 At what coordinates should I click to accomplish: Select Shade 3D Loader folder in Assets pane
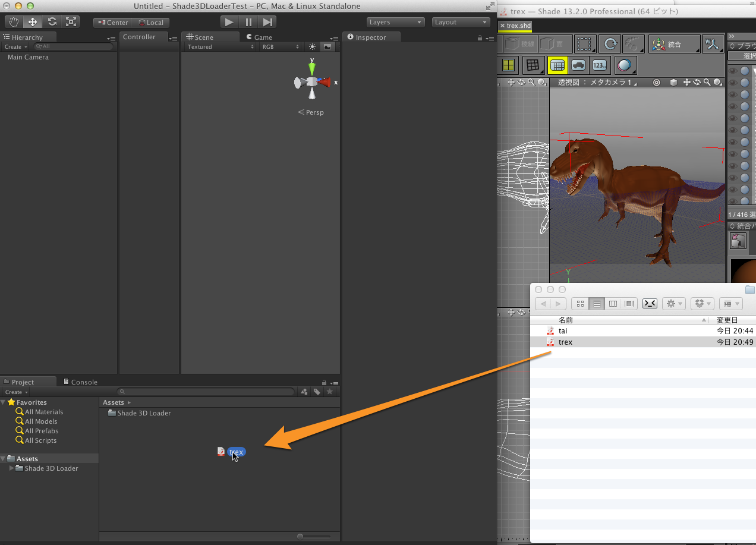click(x=139, y=413)
